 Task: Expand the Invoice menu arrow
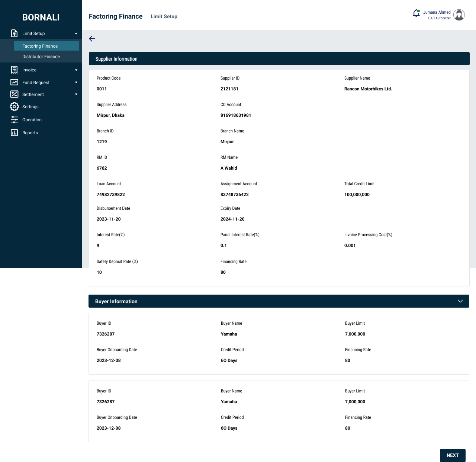76,70
